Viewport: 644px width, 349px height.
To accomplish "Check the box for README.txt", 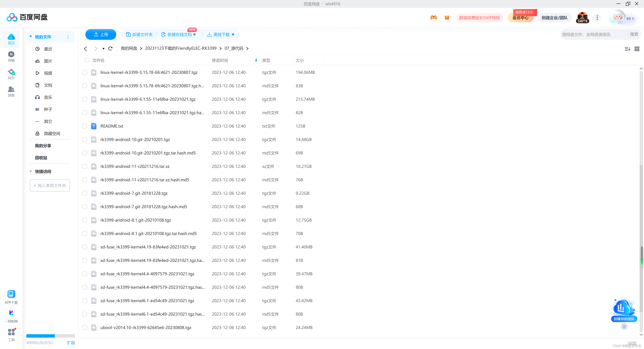I will point(85,126).
